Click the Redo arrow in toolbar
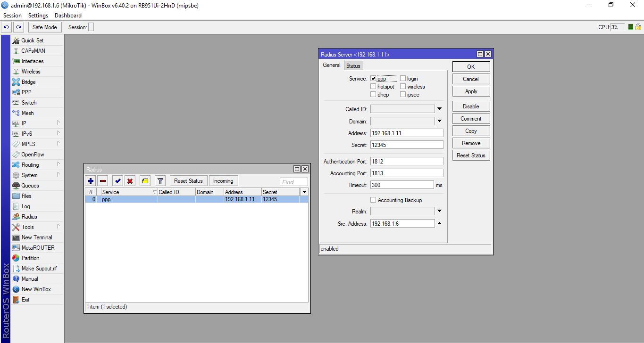 pyautogui.click(x=18, y=27)
